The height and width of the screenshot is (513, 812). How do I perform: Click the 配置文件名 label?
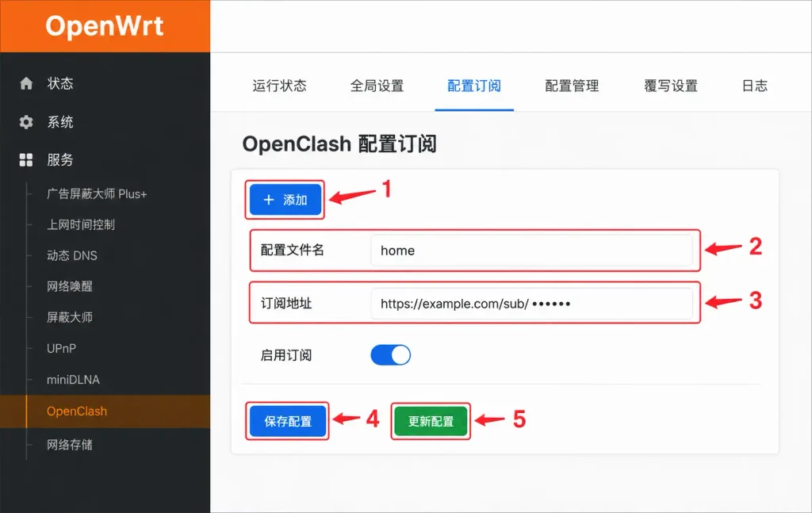coord(292,250)
